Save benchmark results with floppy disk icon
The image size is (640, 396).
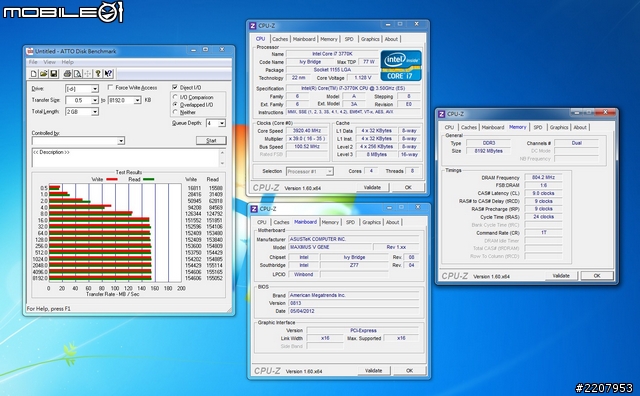(x=53, y=74)
